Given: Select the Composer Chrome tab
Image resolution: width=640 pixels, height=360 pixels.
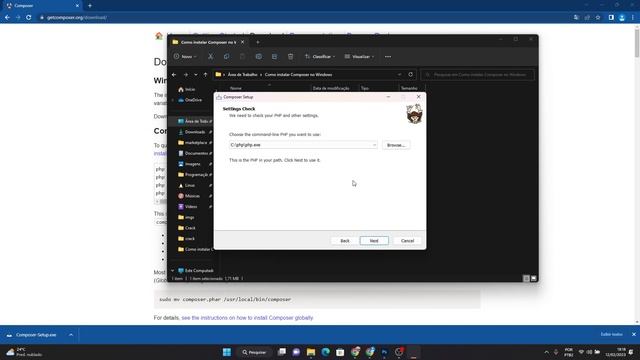Looking at the screenshot, I should point(42,6).
